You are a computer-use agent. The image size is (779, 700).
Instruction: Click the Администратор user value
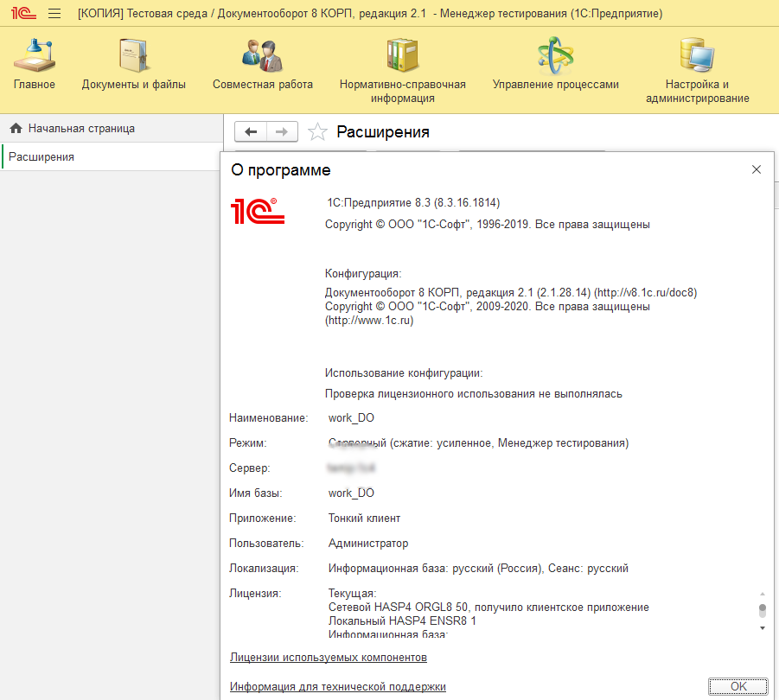tap(368, 543)
